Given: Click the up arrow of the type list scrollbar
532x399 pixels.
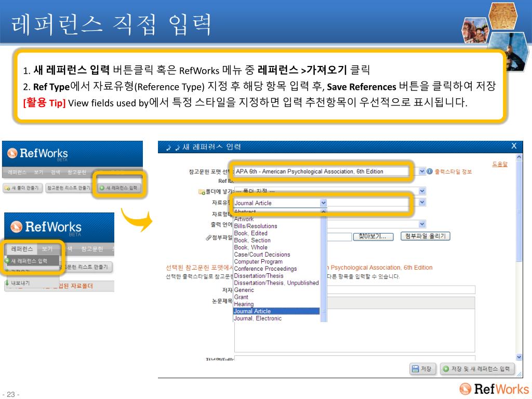Looking at the screenshot, I should pos(324,212).
